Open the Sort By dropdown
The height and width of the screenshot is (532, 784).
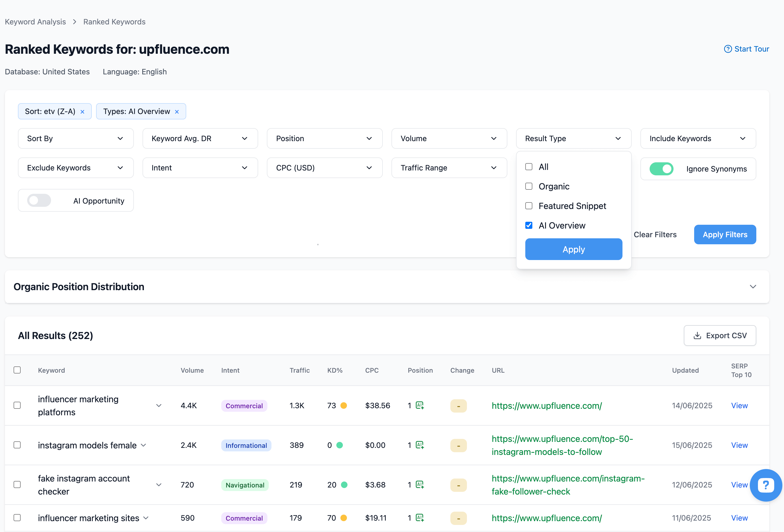[x=75, y=138]
